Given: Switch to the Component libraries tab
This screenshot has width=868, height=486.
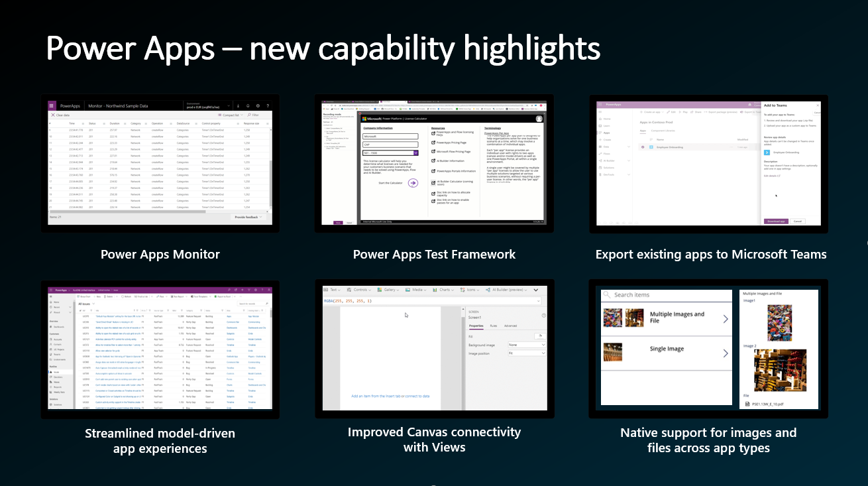Looking at the screenshot, I should (x=664, y=131).
